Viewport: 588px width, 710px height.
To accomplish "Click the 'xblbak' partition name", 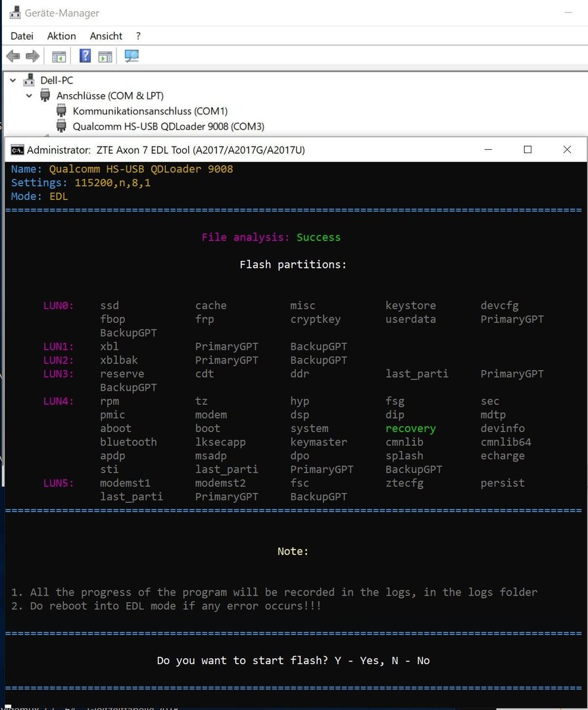I will click(x=119, y=360).
